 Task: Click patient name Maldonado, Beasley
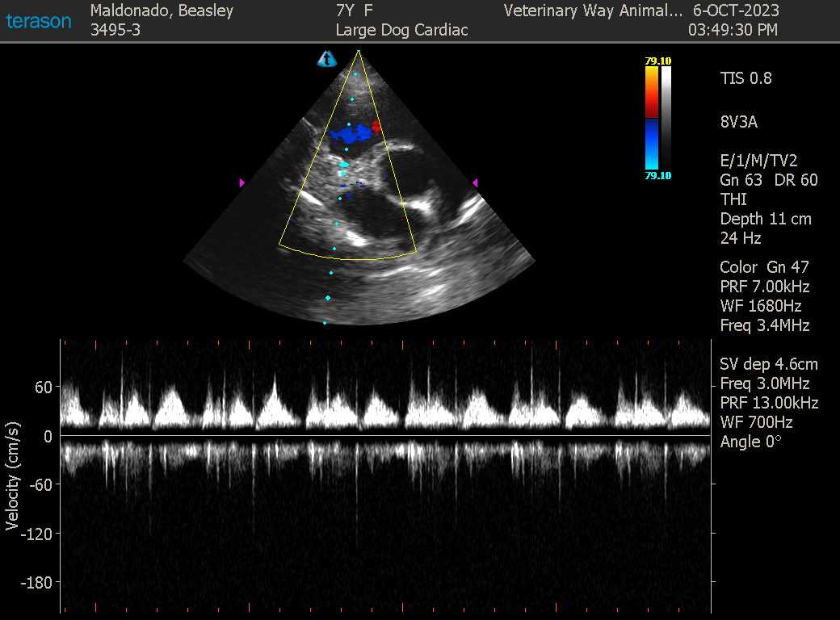[x=162, y=10]
